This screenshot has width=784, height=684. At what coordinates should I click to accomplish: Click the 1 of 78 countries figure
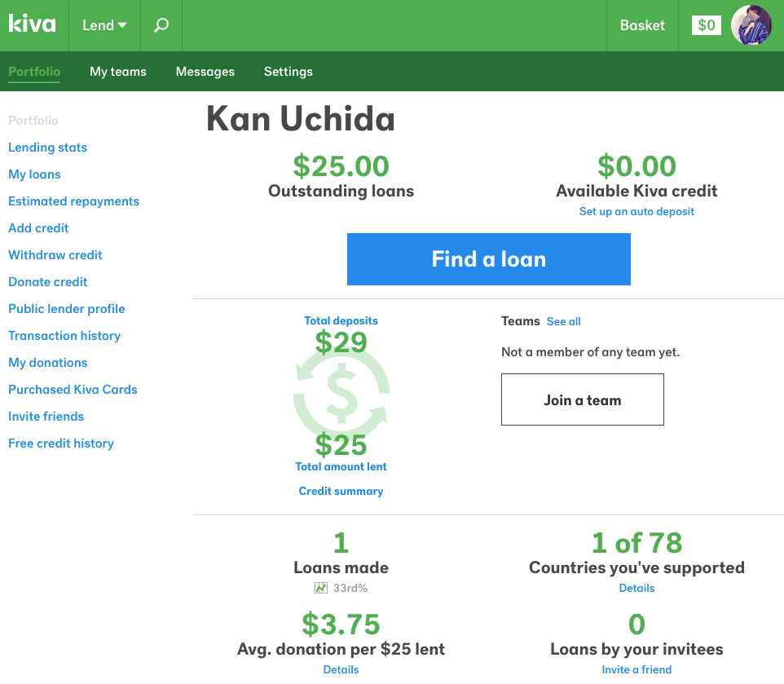coord(636,543)
